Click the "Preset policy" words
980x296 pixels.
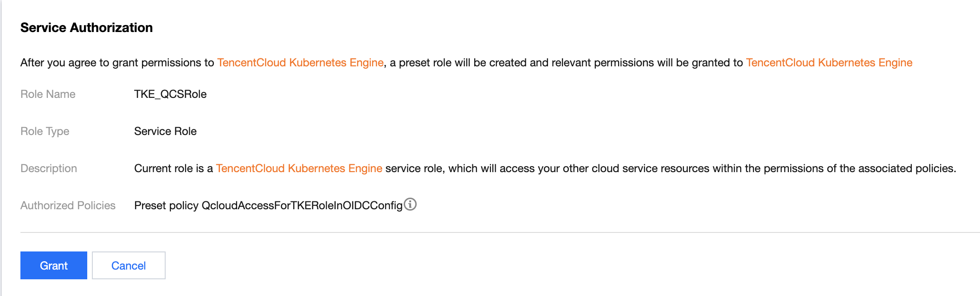pyautogui.click(x=166, y=206)
